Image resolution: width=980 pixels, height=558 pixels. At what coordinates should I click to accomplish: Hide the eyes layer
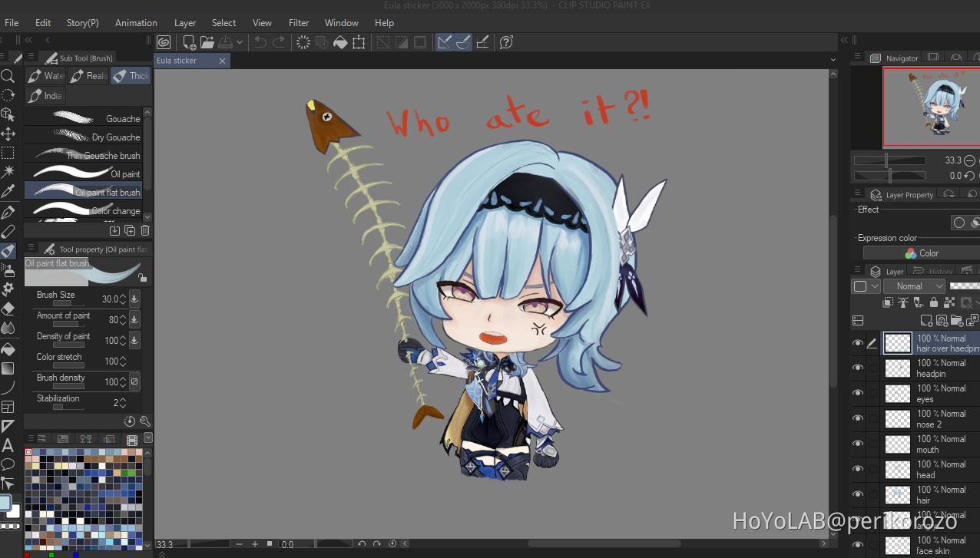point(858,393)
